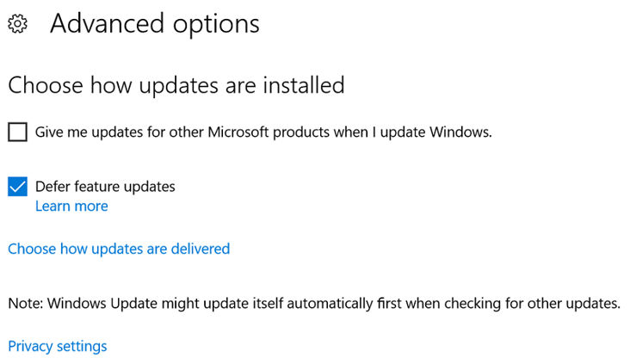This screenshot has width=630, height=364.
Task: Select the word "Note:" in the bottom paragraph
Action: click(x=25, y=303)
